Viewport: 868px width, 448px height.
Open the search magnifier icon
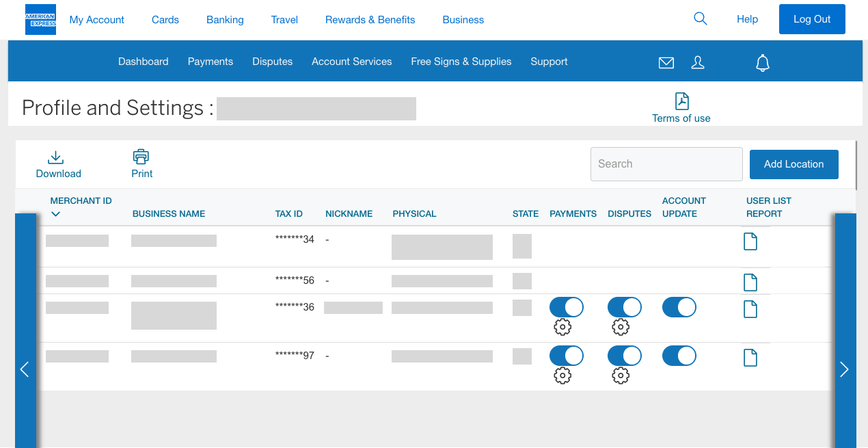point(700,18)
